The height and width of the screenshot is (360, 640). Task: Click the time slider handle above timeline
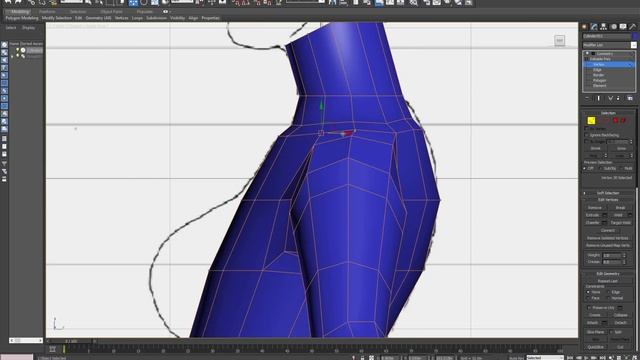tap(71, 341)
